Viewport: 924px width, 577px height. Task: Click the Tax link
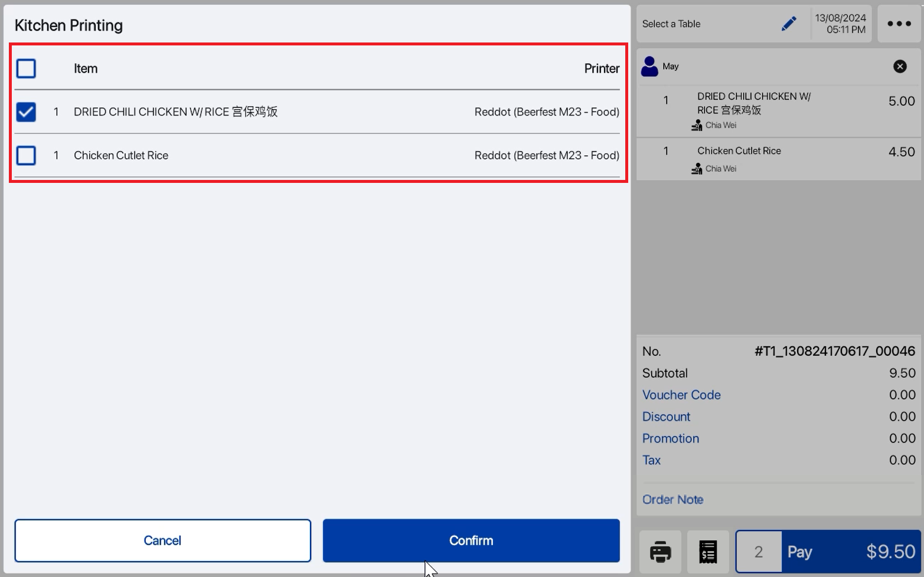click(x=651, y=460)
